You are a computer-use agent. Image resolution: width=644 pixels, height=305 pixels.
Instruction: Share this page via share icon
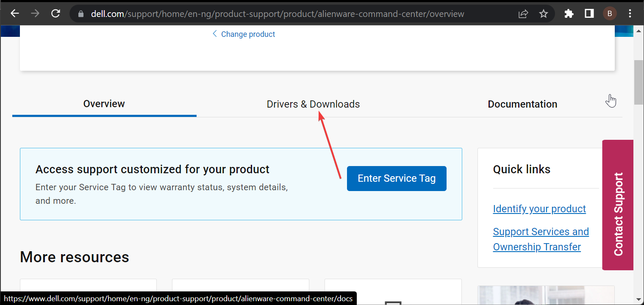[523, 14]
